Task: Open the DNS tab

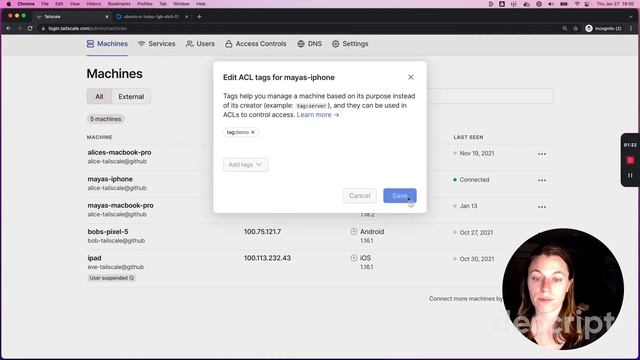Action: click(x=309, y=44)
